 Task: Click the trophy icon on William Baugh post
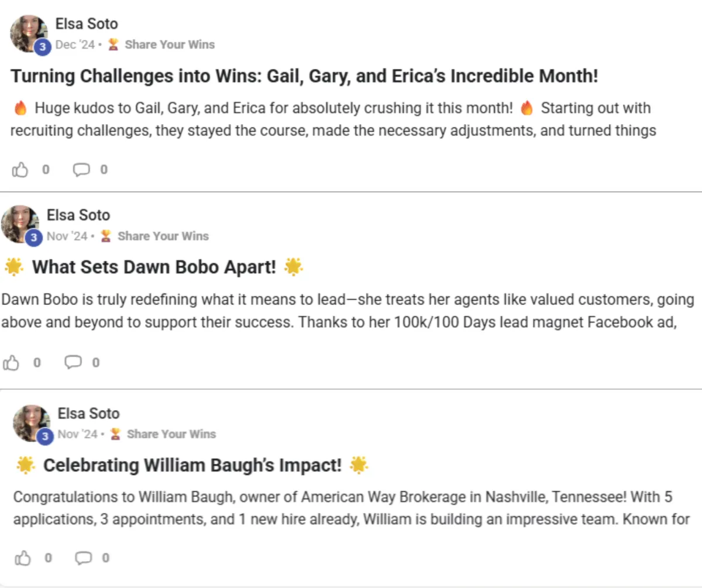[115, 434]
